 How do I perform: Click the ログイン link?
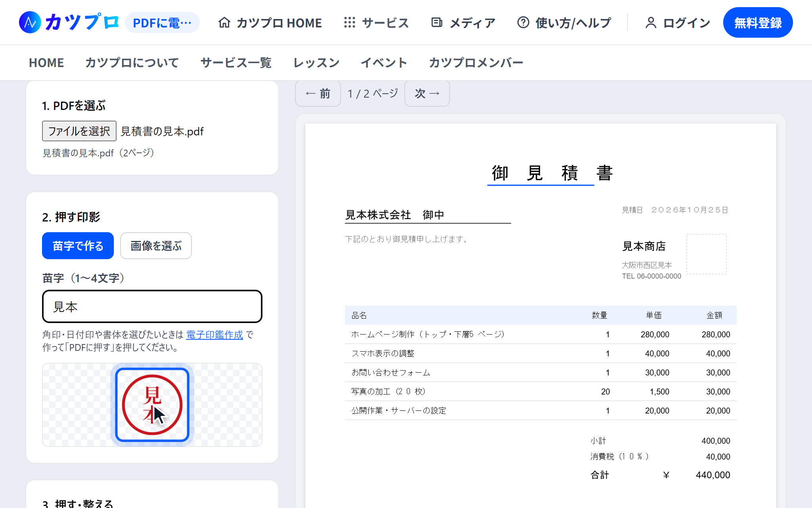pyautogui.click(x=678, y=23)
